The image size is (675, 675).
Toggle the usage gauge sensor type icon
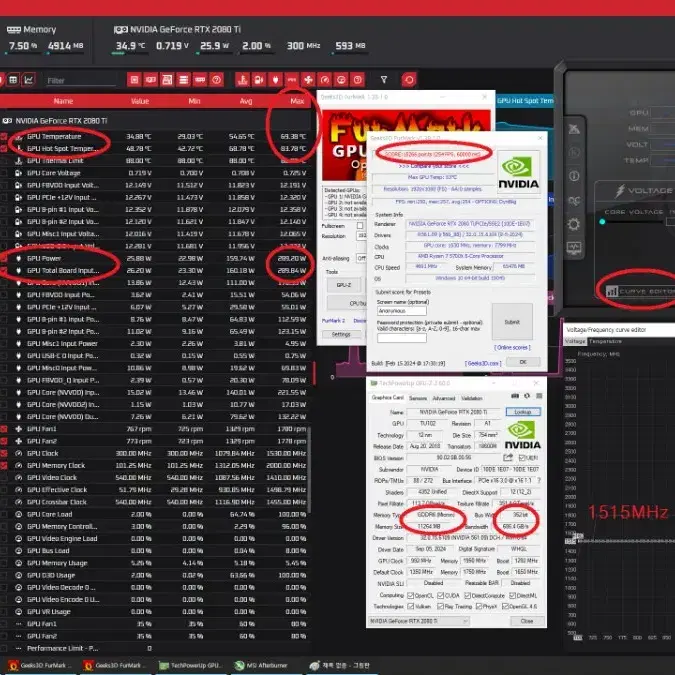341,80
